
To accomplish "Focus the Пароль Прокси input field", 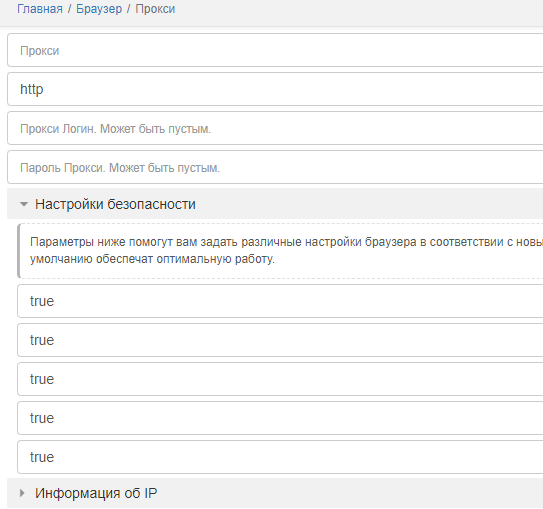I will pos(275,167).
